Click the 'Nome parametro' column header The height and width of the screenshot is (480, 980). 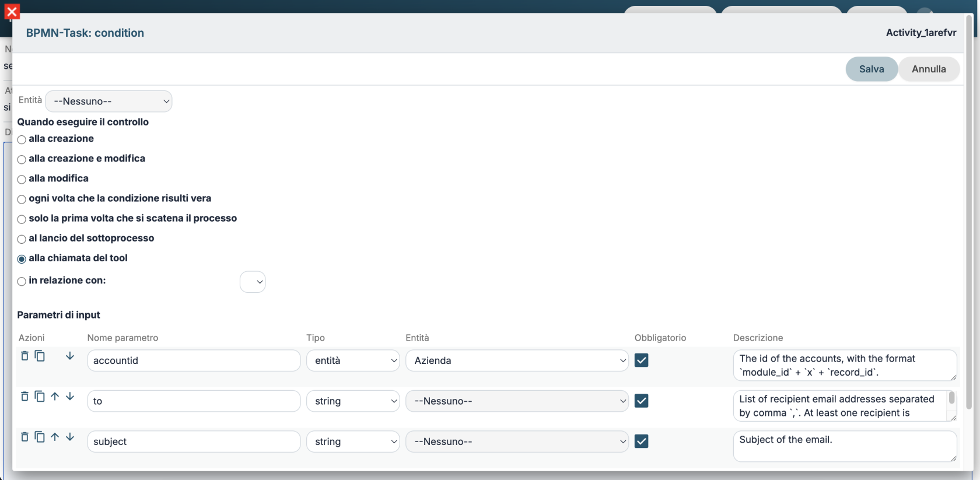(x=123, y=338)
